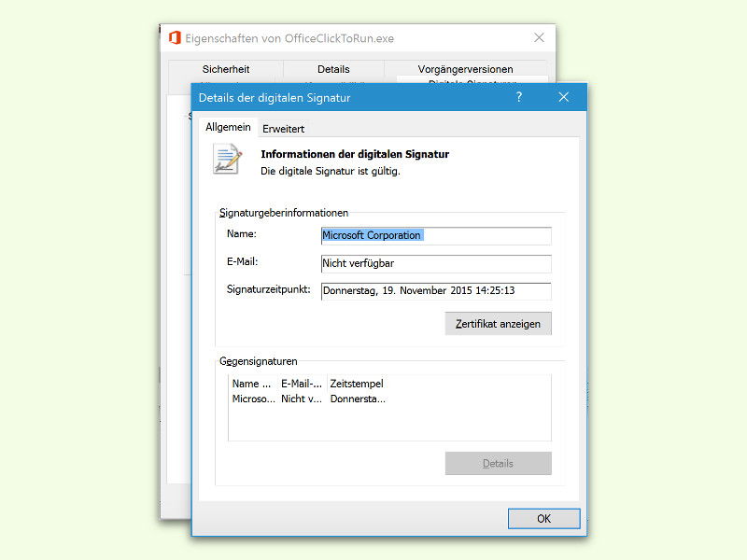Image resolution: width=747 pixels, height=560 pixels.
Task: Click the Zertifikat anzeigen button
Action: point(499,324)
